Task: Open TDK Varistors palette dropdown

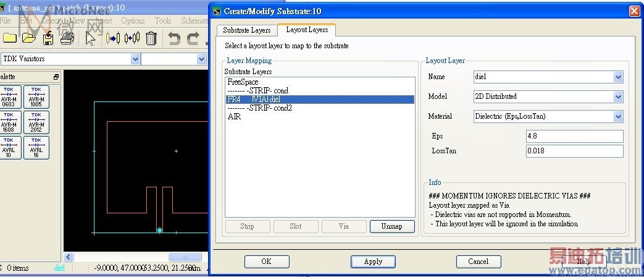Action: (x=136, y=59)
